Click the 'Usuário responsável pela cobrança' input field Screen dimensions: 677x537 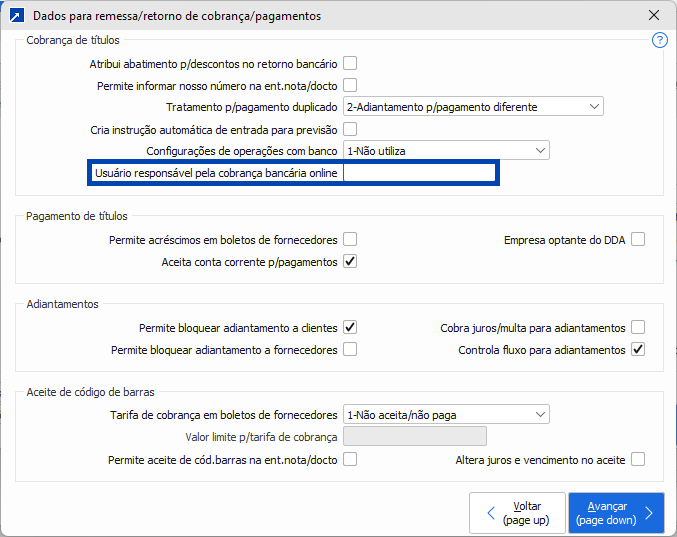(419, 173)
